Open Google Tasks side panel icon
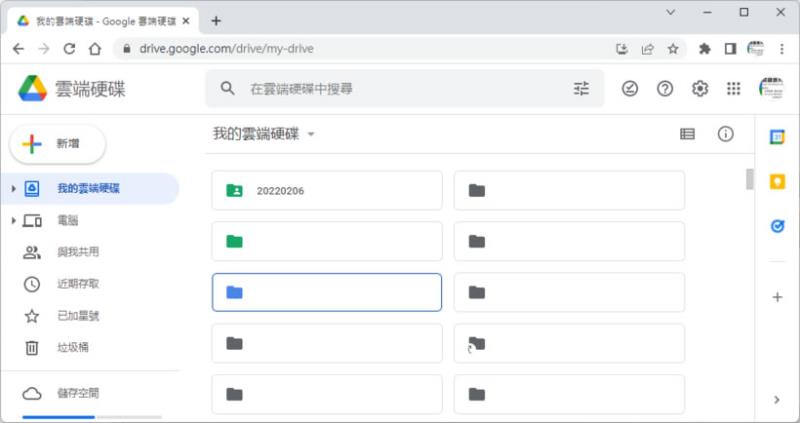This screenshot has height=423, width=800. point(777,226)
